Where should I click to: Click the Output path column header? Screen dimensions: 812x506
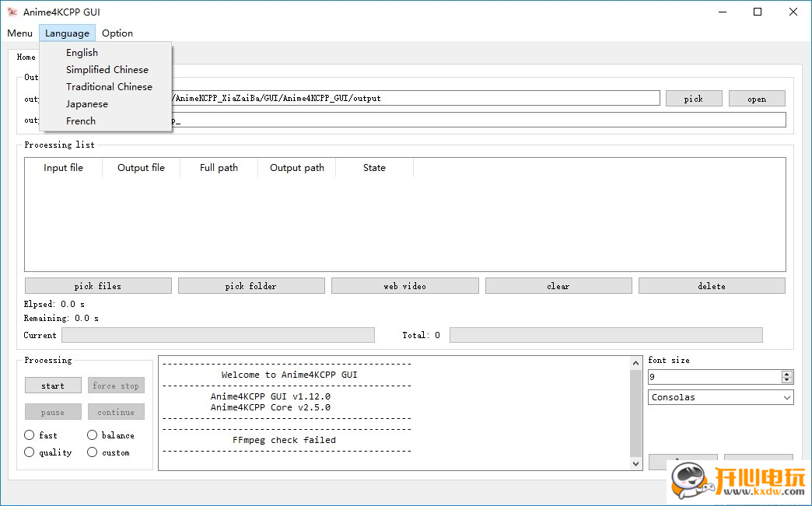(297, 168)
